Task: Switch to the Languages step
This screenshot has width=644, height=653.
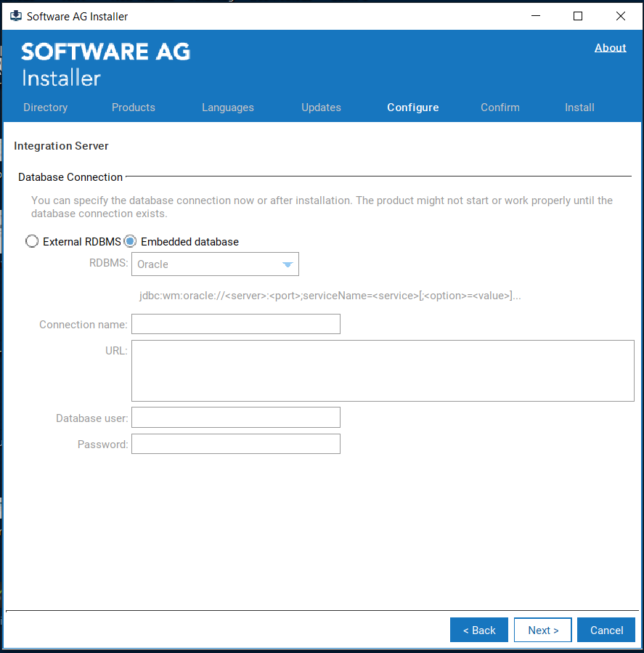Action: 227,107
